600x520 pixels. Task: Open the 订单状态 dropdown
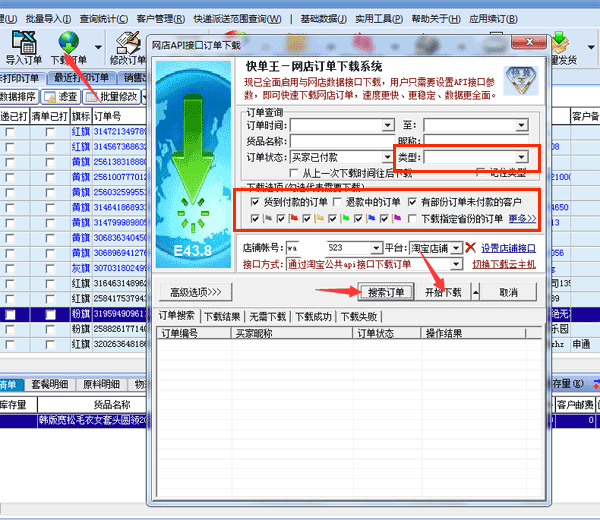(x=388, y=157)
